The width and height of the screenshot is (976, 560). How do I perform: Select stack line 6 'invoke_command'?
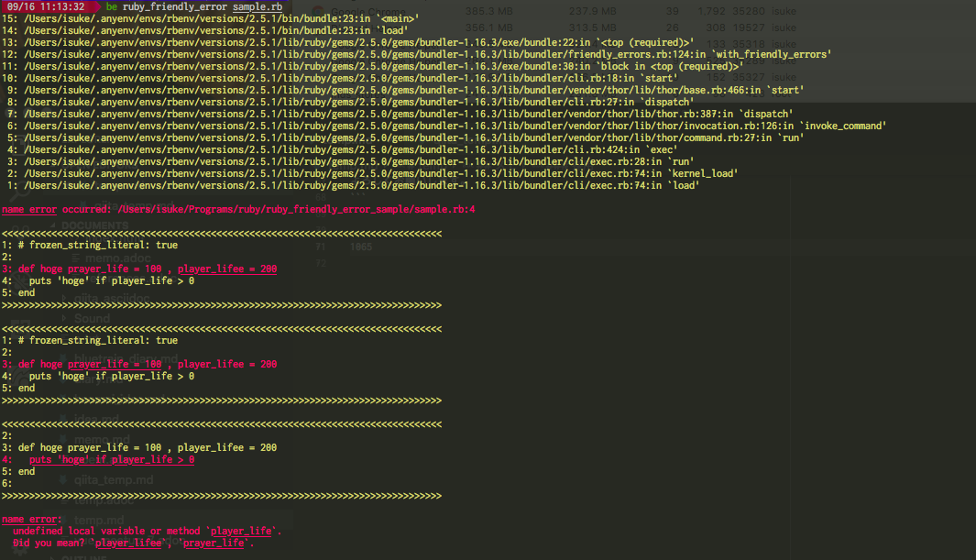tap(446, 126)
